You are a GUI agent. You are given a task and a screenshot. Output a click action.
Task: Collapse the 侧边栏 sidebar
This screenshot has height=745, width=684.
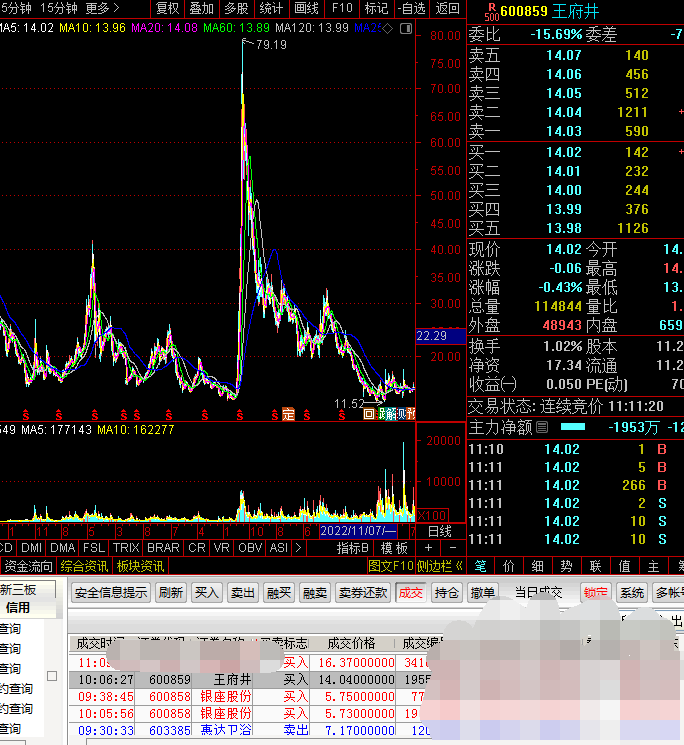click(440, 566)
